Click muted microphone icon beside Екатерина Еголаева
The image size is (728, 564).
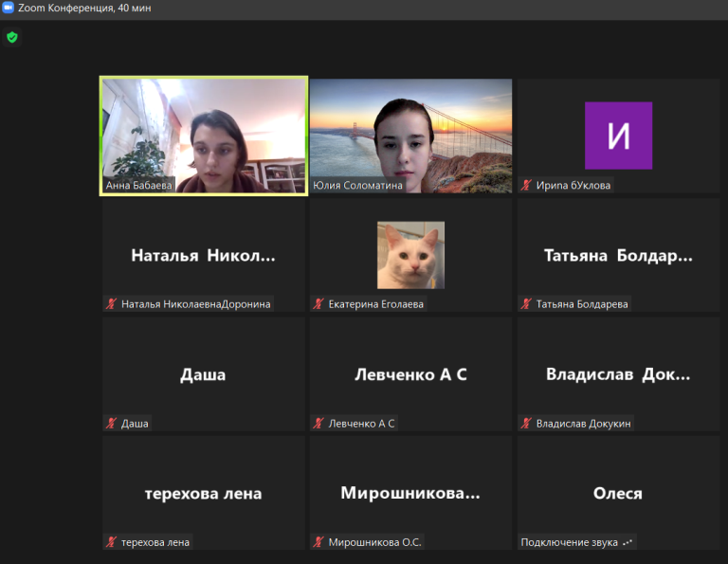319,304
